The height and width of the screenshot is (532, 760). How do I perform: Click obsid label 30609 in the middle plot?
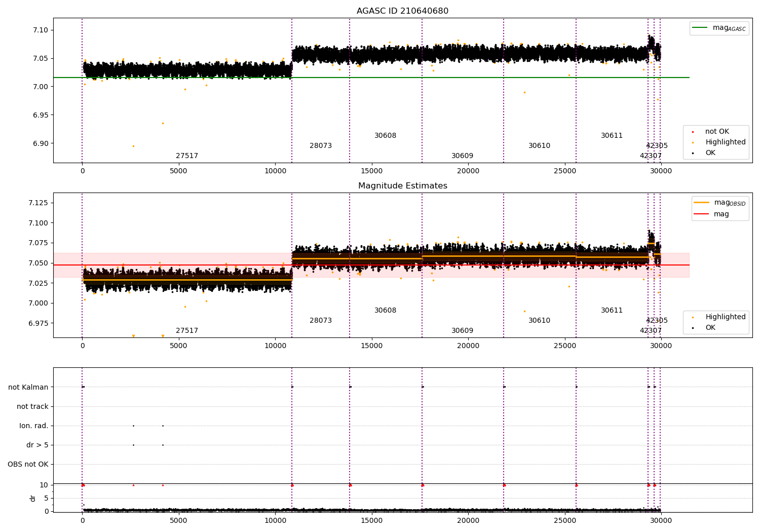coord(462,331)
